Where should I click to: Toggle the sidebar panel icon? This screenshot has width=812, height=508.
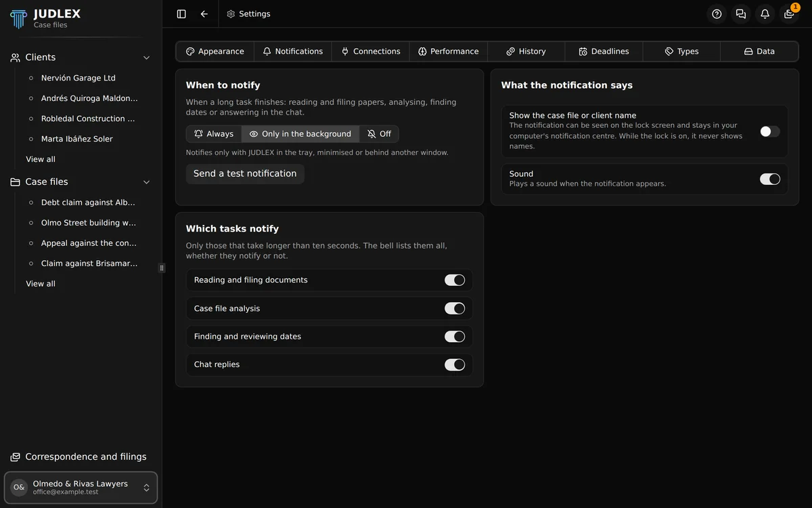point(181,14)
